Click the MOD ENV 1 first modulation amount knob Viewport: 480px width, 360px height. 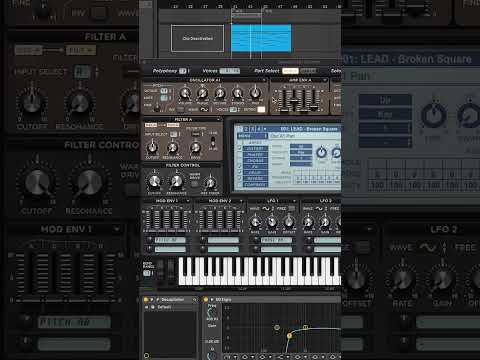(x=150, y=240)
